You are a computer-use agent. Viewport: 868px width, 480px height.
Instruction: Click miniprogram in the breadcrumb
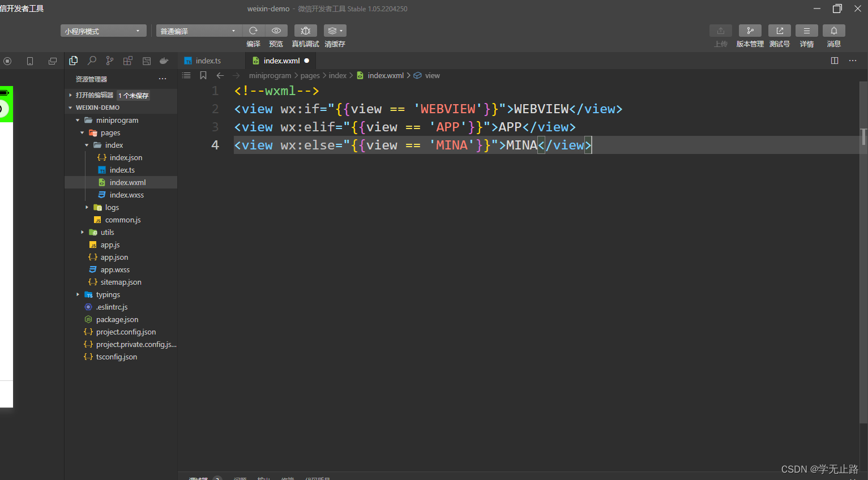tap(270, 75)
